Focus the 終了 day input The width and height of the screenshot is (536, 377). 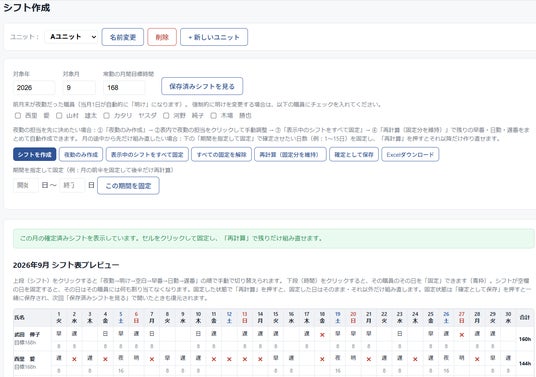point(72,185)
